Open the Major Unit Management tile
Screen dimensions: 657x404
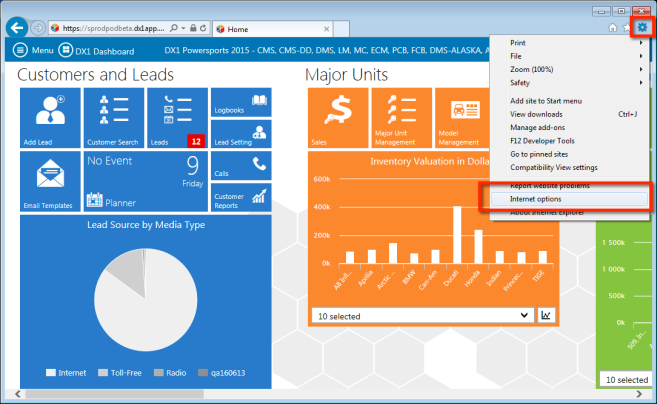click(x=402, y=118)
